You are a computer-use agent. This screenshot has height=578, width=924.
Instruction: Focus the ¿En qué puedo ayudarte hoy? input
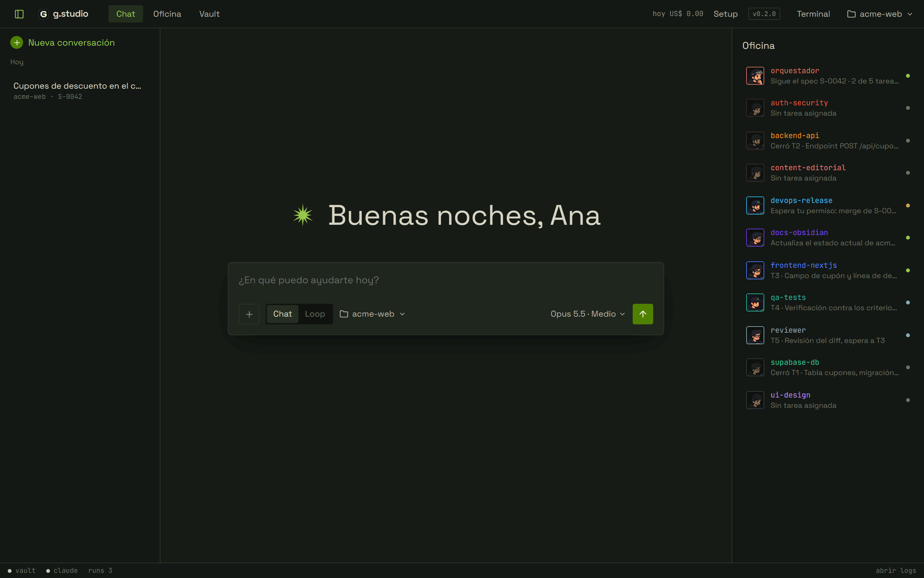[446, 280]
